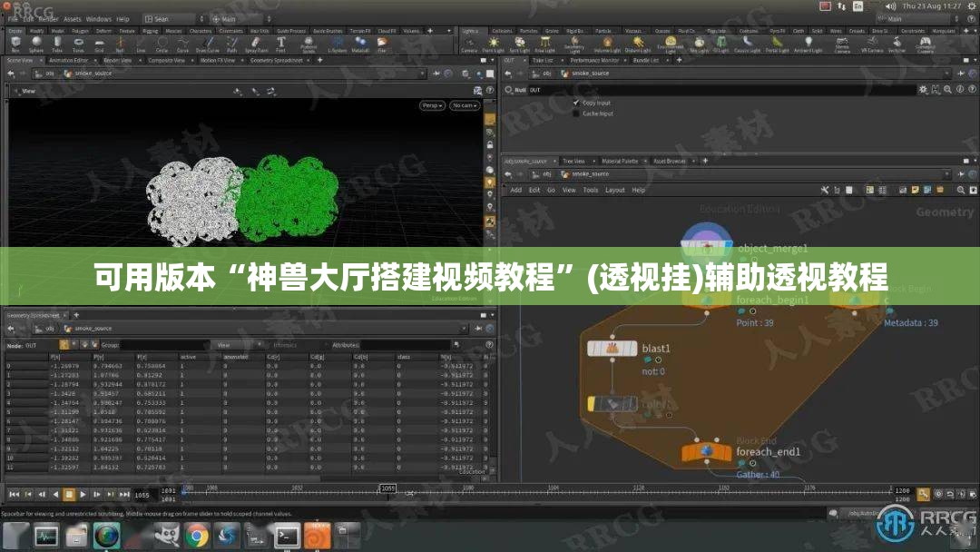Open the network editor Layout menu
The height and width of the screenshot is (552, 980).
(615, 190)
